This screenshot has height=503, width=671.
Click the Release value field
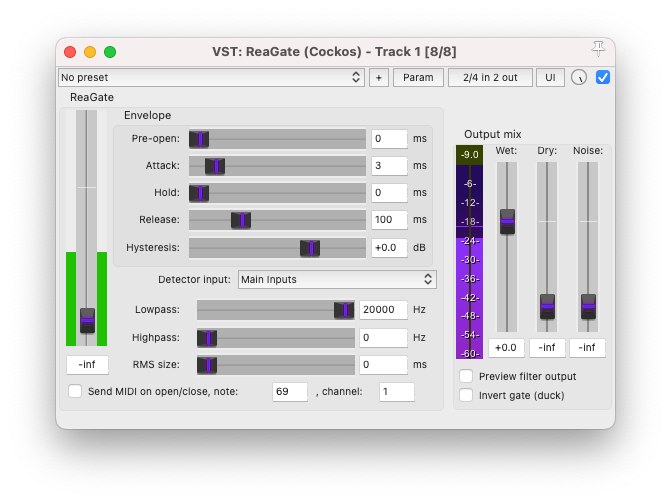click(x=389, y=220)
